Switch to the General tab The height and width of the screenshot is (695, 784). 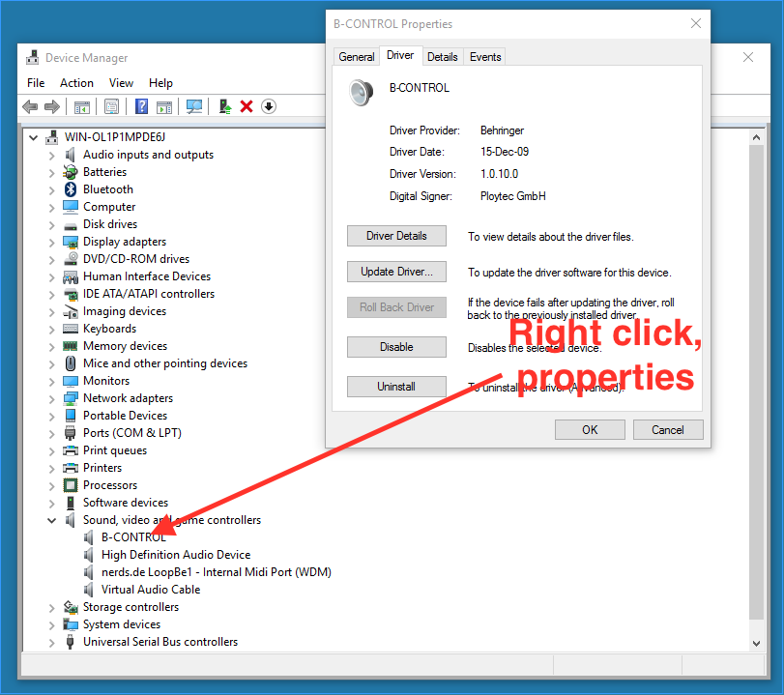(x=357, y=57)
